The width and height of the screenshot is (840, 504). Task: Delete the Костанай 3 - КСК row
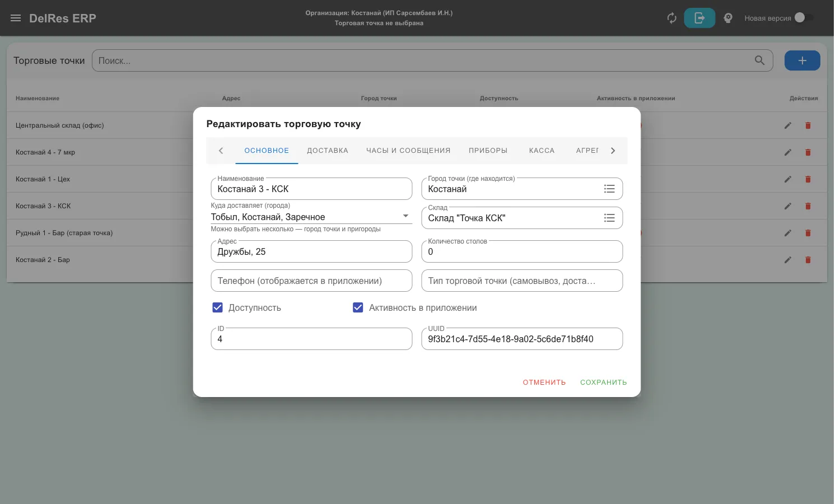(808, 206)
